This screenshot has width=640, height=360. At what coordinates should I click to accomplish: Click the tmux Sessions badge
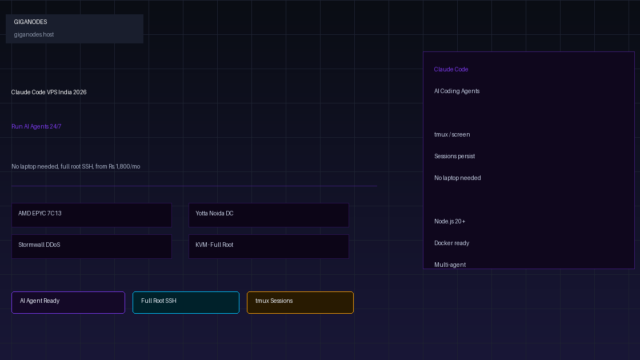(300, 302)
